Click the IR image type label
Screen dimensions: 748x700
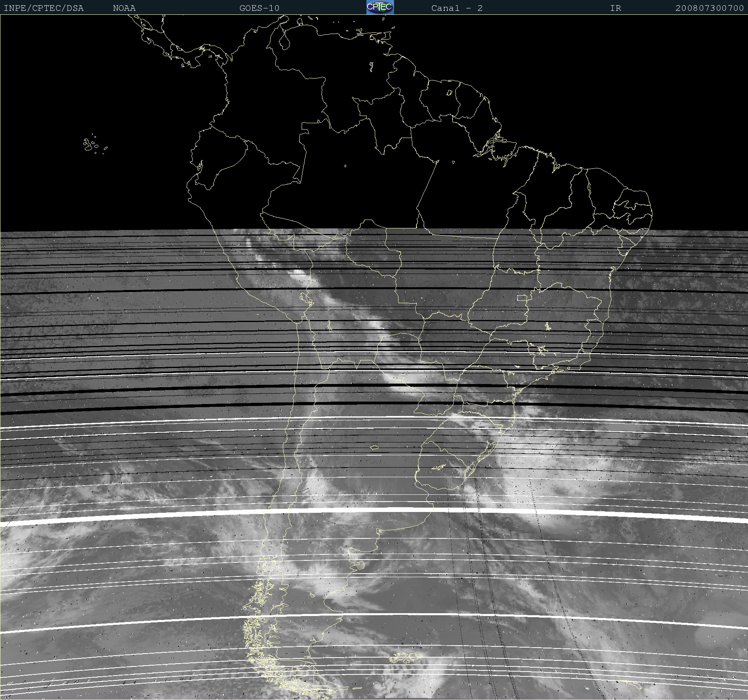[615, 8]
